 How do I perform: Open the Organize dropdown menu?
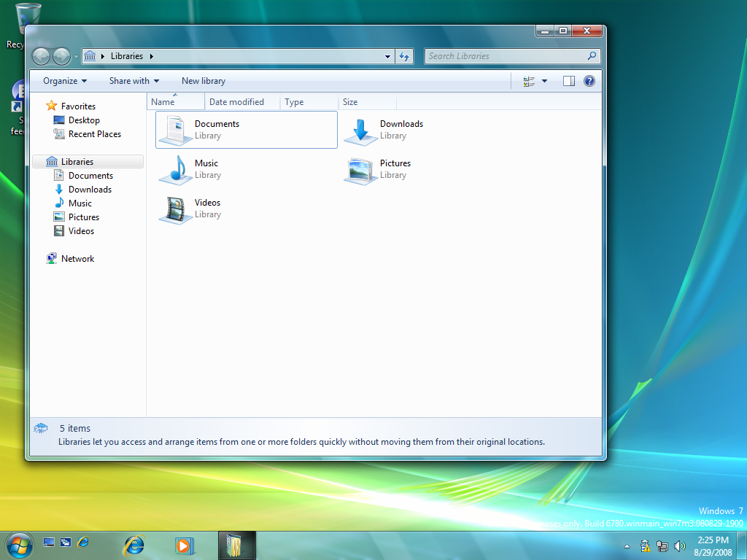[64, 81]
